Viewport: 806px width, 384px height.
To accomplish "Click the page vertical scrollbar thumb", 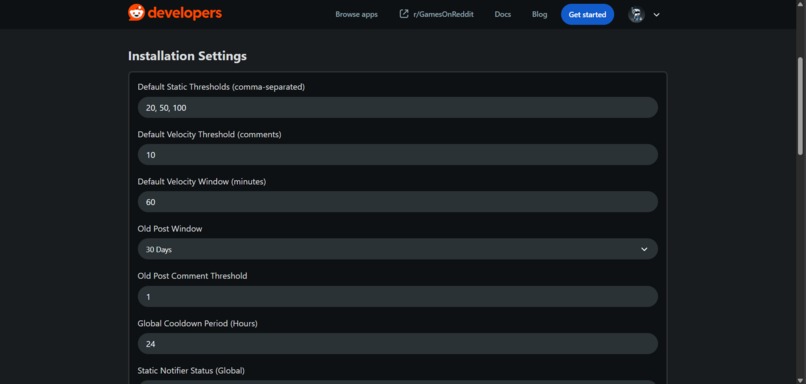I will pyautogui.click(x=800, y=105).
